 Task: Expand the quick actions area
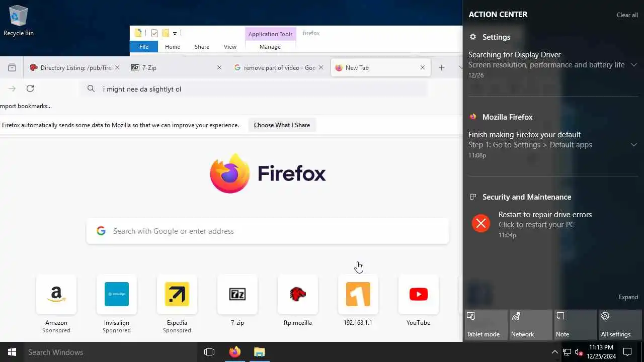coord(628,297)
